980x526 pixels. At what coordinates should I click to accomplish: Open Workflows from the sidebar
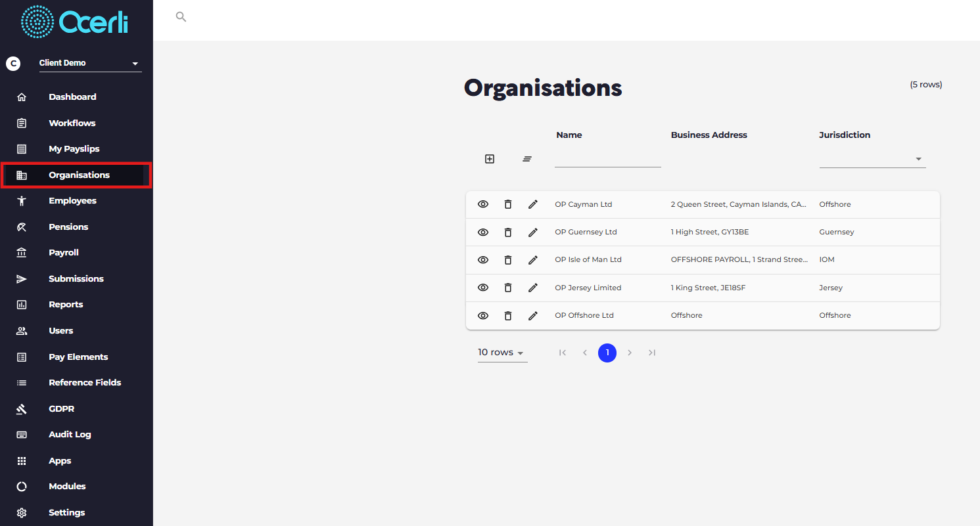point(72,123)
